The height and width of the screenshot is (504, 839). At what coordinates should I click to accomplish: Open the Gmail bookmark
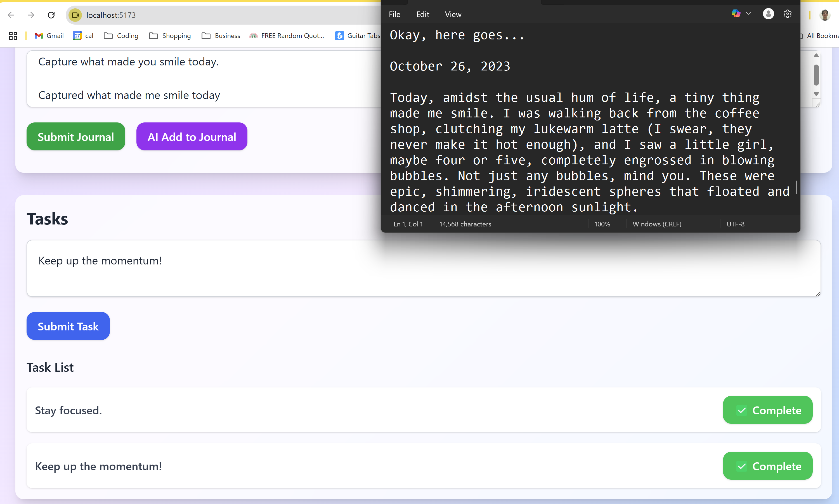(49, 36)
